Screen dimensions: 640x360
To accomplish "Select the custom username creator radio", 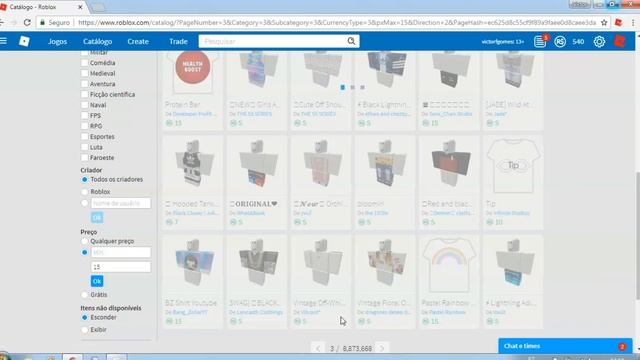I will (x=84, y=203).
